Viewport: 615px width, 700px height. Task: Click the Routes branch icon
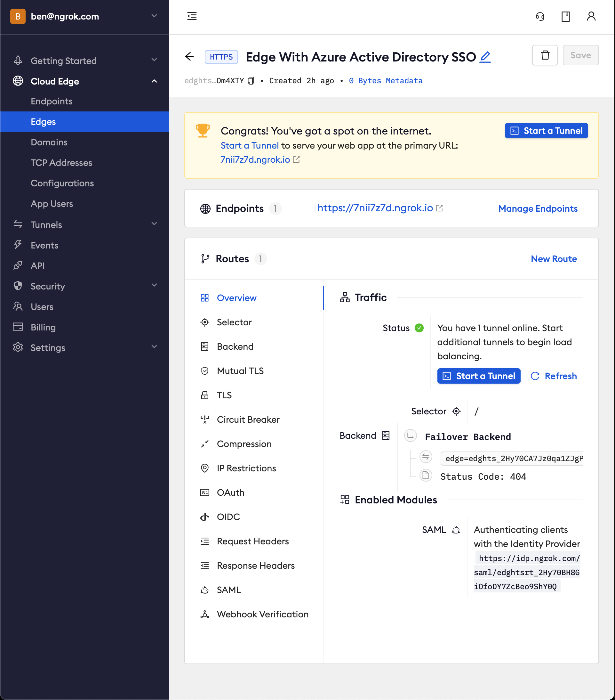pyautogui.click(x=205, y=258)
